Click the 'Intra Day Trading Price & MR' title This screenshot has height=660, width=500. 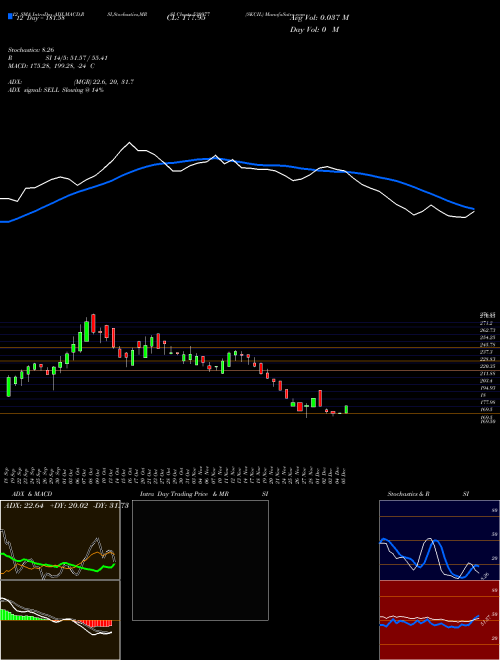coord(186,494)
